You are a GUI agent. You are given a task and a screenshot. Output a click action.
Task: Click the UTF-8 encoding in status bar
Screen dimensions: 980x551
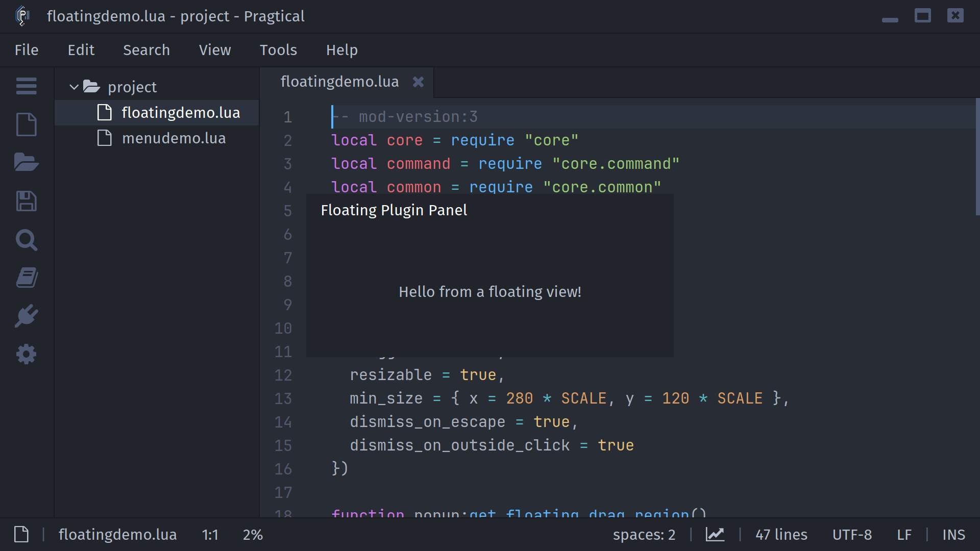coord(852,535)
